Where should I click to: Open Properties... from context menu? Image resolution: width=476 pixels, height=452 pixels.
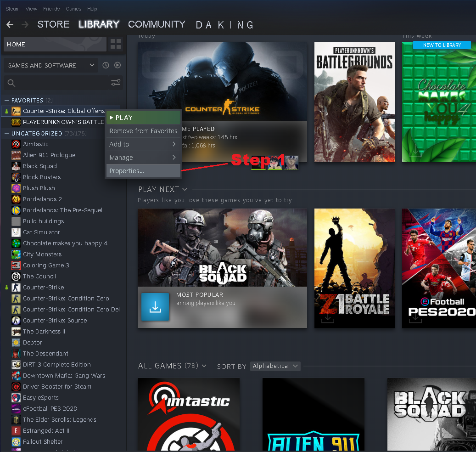coord(143,171)
